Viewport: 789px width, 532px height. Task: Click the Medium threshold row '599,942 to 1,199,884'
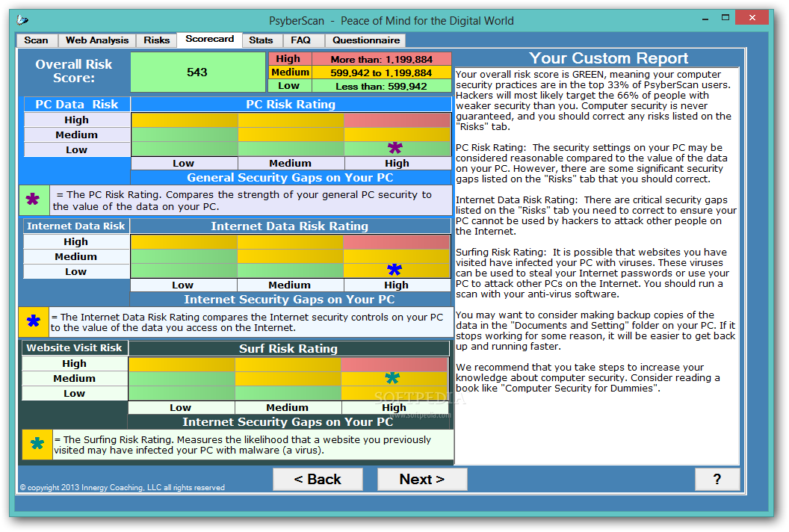(x=360, y=72)
